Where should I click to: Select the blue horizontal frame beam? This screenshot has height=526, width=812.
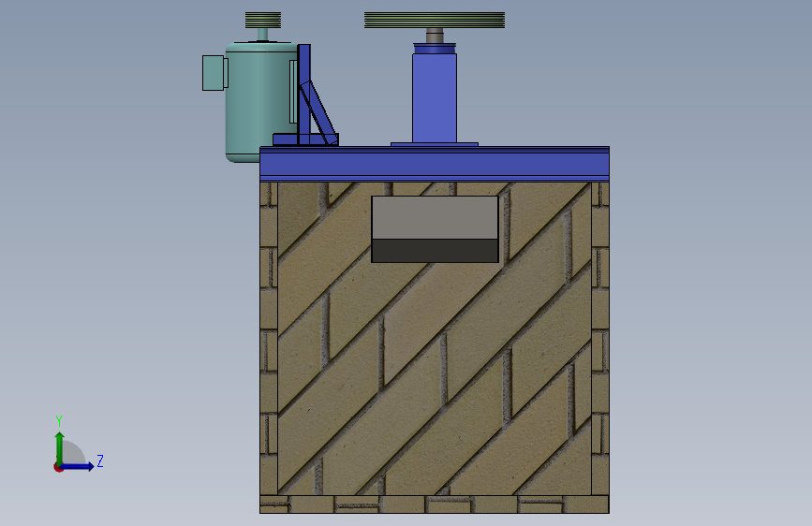pos(435,164)
